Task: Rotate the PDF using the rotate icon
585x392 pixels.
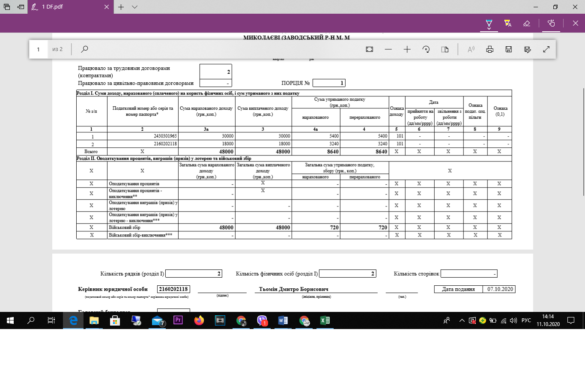Action: click(x=426, y=49)
